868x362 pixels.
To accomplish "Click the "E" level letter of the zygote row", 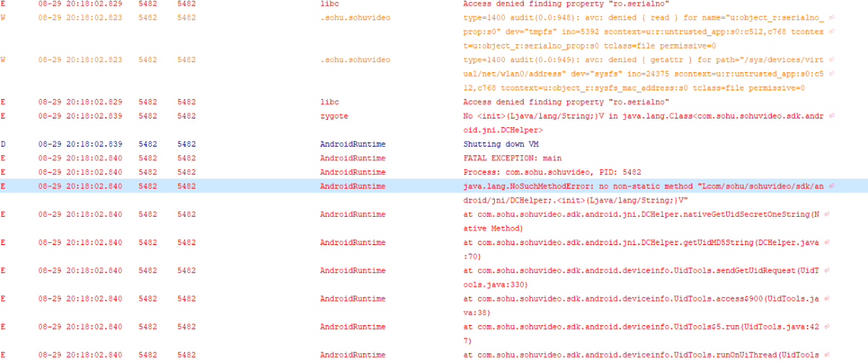I will point(3,116).
